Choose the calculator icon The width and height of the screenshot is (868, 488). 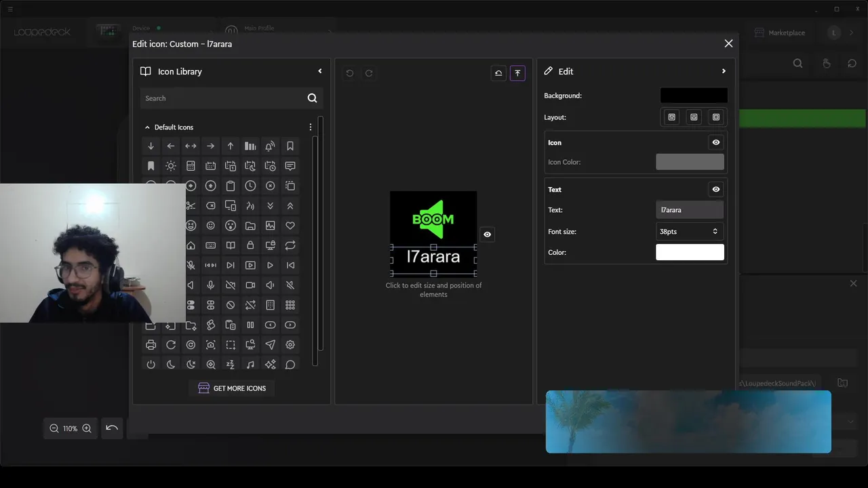[x=191, y=166]
